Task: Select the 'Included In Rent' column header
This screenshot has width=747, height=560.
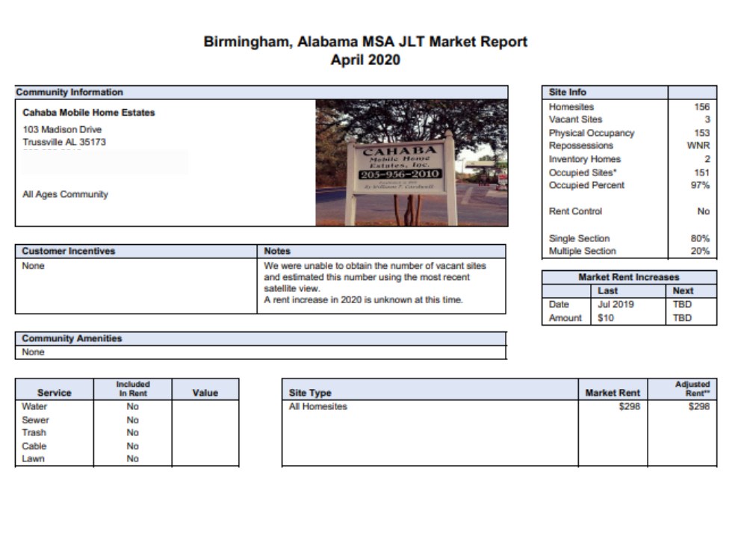Action: 133,388
